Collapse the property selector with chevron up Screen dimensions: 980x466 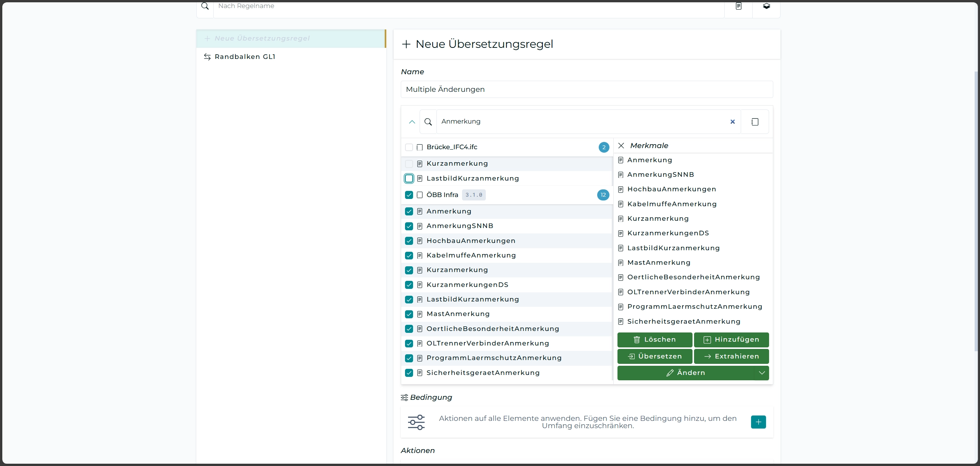[412, 122]
